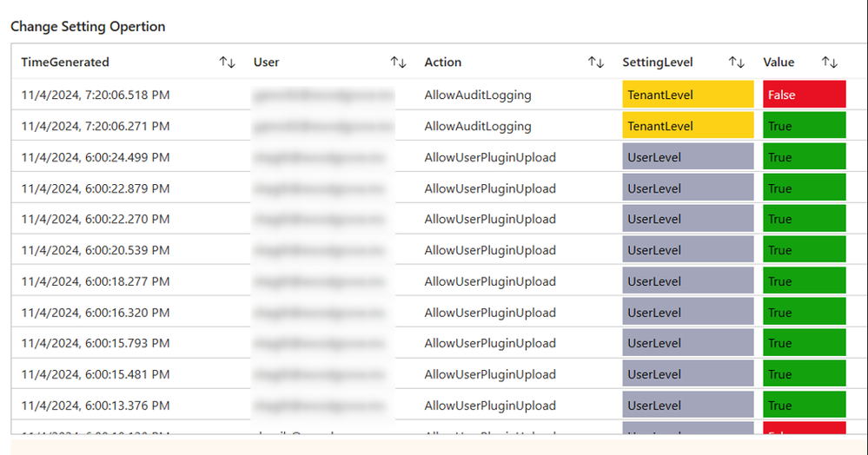Screen dimensions: 868x455
Task: Click AllowUserPluginUpload in the 6:00:20.539 row
Action: point(490,251)
